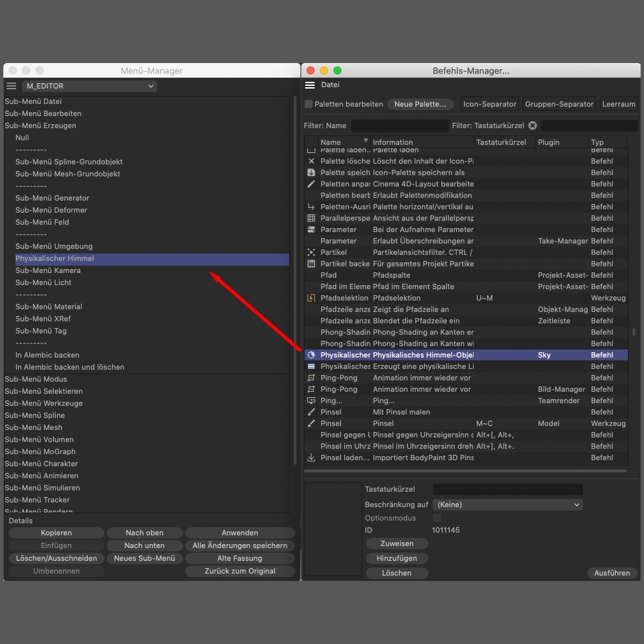Click the Physikalischer Himmel sky icon
The image size is (644, 644).
pyautogui.click(x=311, y=355)
